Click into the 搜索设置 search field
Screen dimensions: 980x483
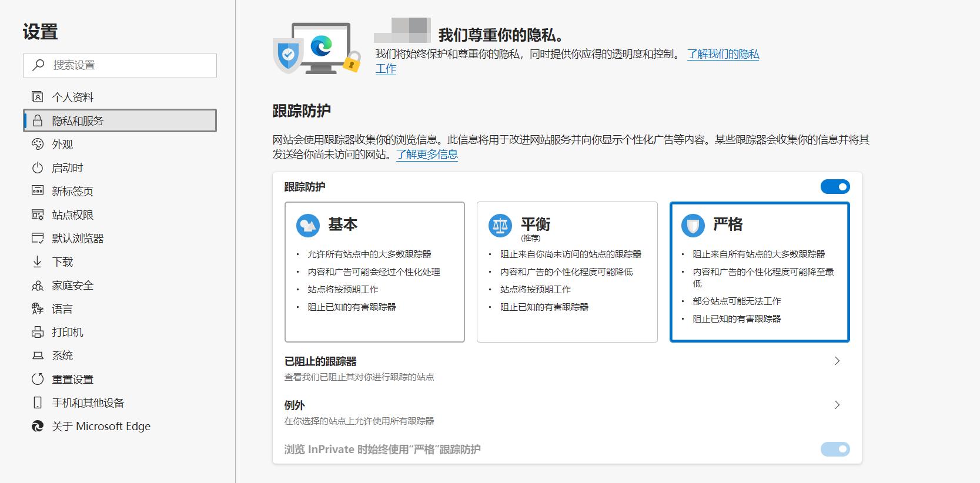(x=120, y=65)
